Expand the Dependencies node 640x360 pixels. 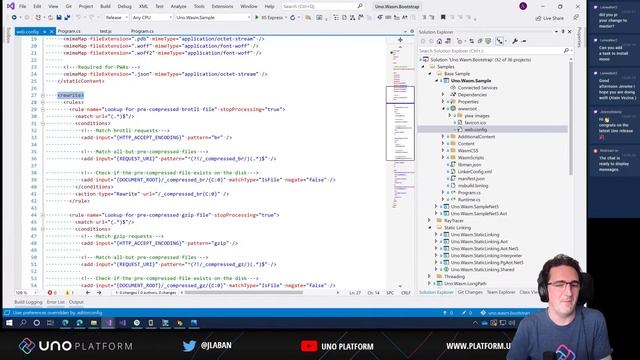click(443, 95)
